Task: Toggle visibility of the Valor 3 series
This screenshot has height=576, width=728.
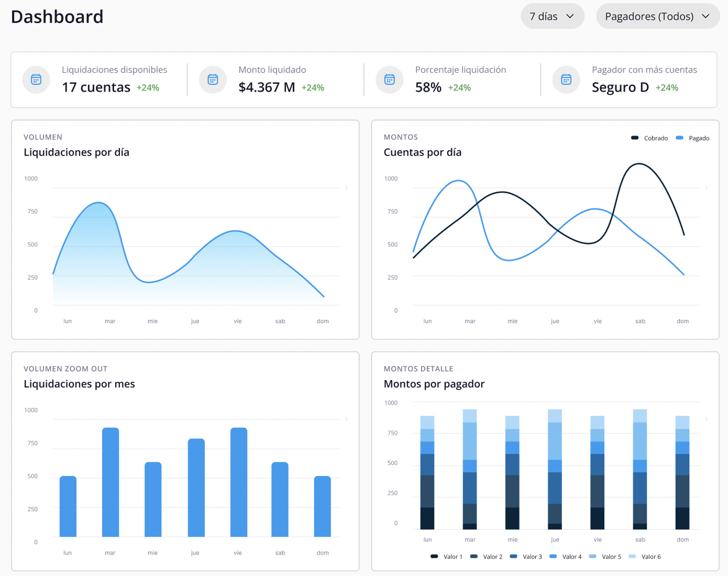Action: coord(514,556)
